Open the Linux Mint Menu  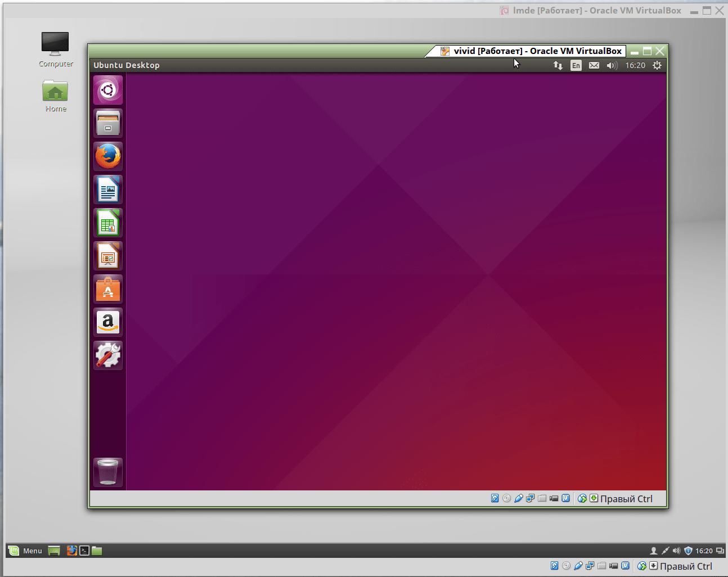pyautogui.click(x=26, y=551)
